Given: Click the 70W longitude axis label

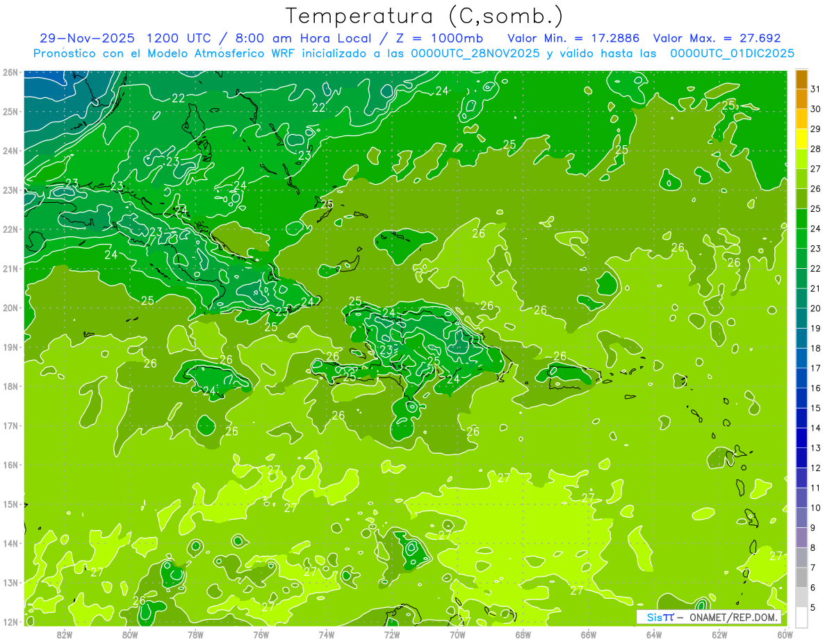Looking at the screenshot, I should 457,634.
